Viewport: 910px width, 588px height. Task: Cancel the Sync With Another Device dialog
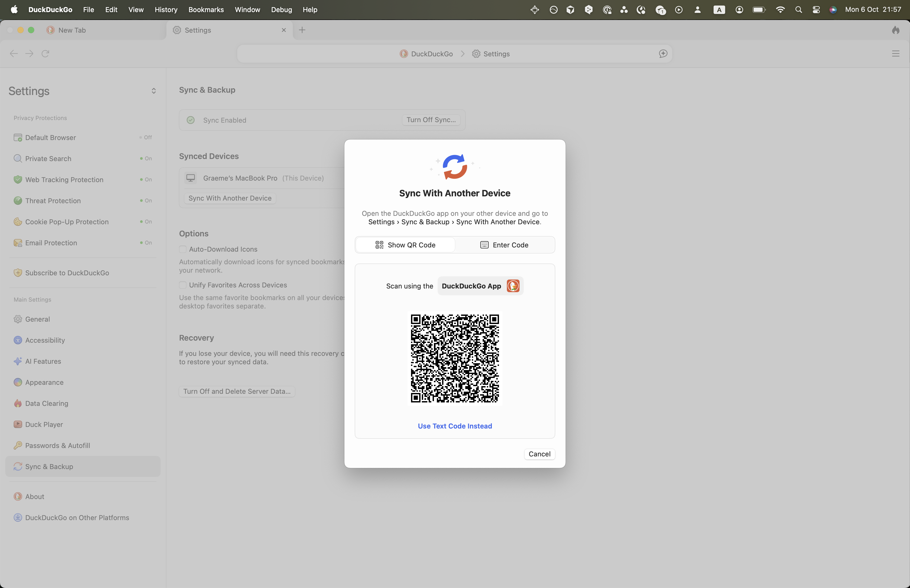(539, 454)
